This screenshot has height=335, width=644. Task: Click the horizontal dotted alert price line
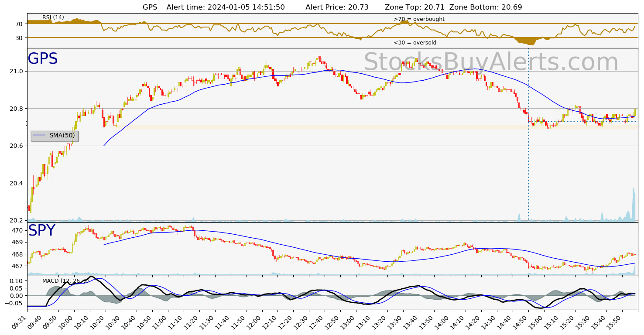tap(583, 122)
